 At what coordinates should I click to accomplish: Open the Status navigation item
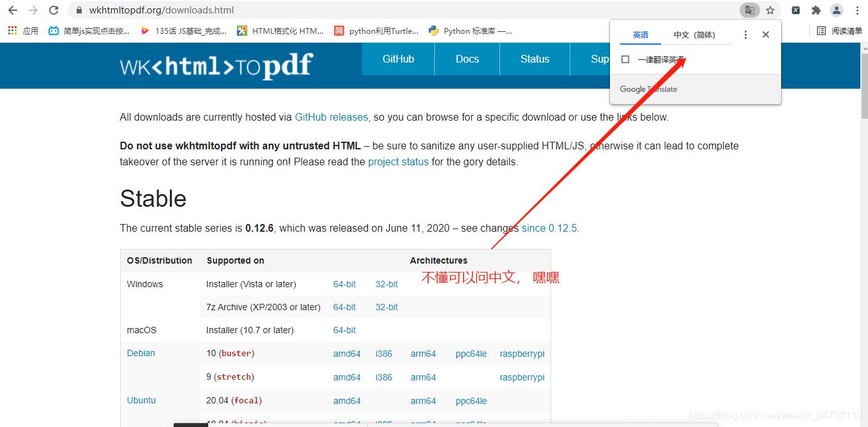pyautogui.click(x=534, y=59)
